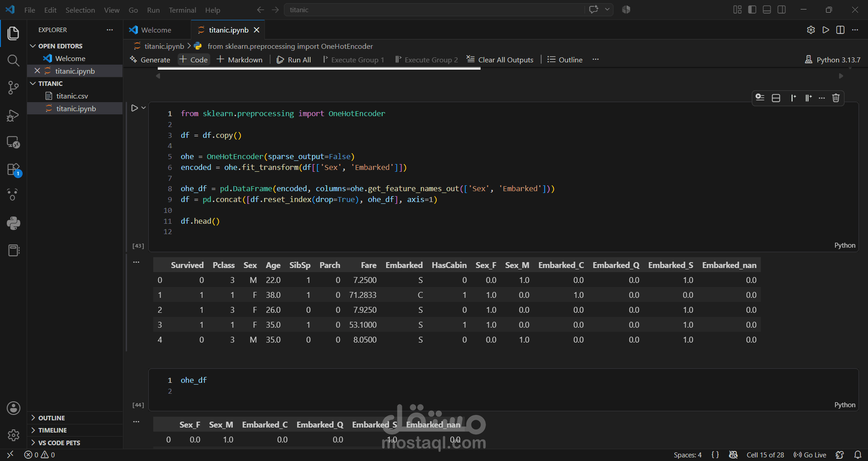Open the chat dropdown arrow in title bar
Screen dimensions: 868x461
(607, 9)
